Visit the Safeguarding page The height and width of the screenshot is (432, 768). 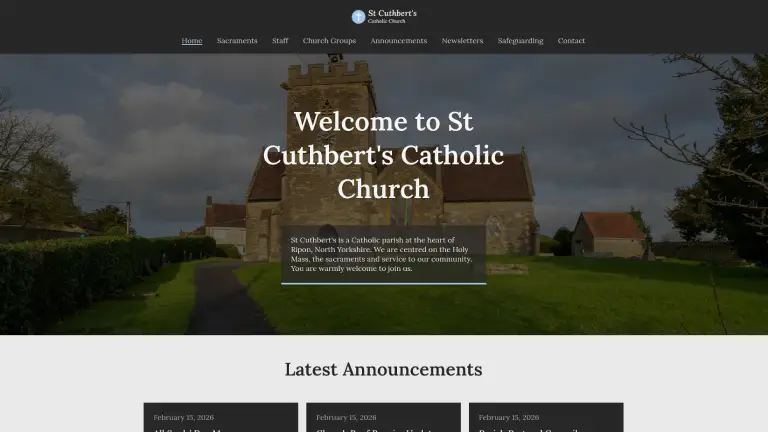(520, 41)
